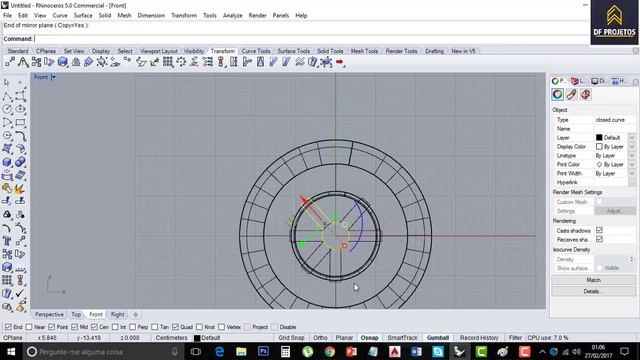Screen dimensions: 640x360
Task: Click the Polar Array icon in toolbar
Action: 181,62
